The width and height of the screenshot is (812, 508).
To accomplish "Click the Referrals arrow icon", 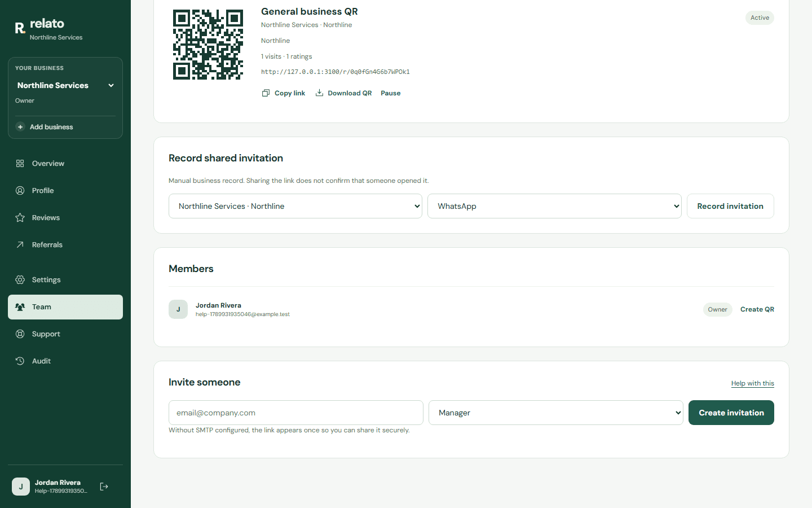I will pyautogui.click(x=20, y=245).
